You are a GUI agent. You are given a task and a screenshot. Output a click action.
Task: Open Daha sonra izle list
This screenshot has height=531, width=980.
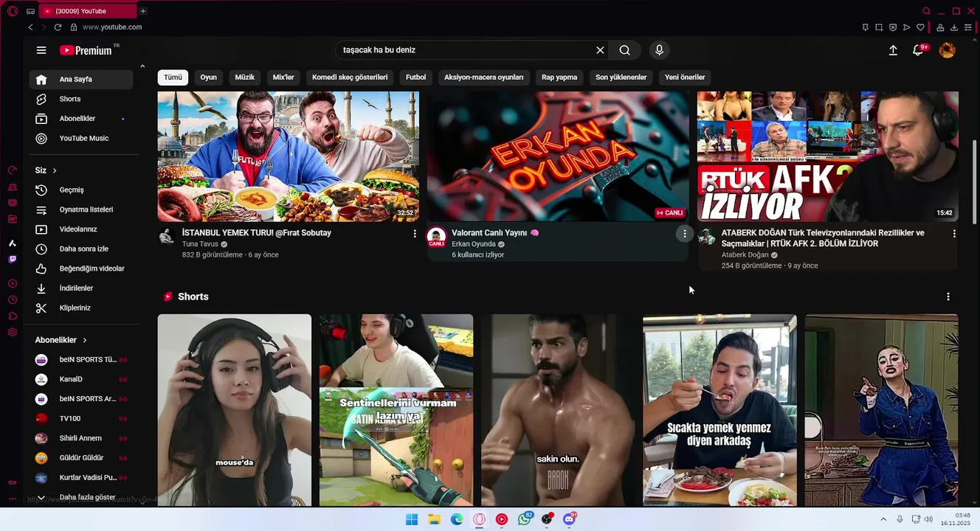click(81, 249)
